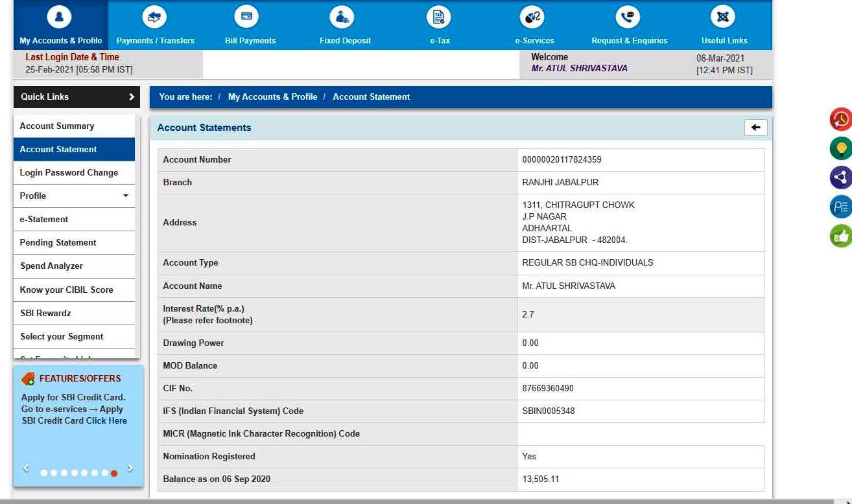This screenshot has width=852, height=504.
Task: Click the red clock floating icon
Action: point(841,119)
